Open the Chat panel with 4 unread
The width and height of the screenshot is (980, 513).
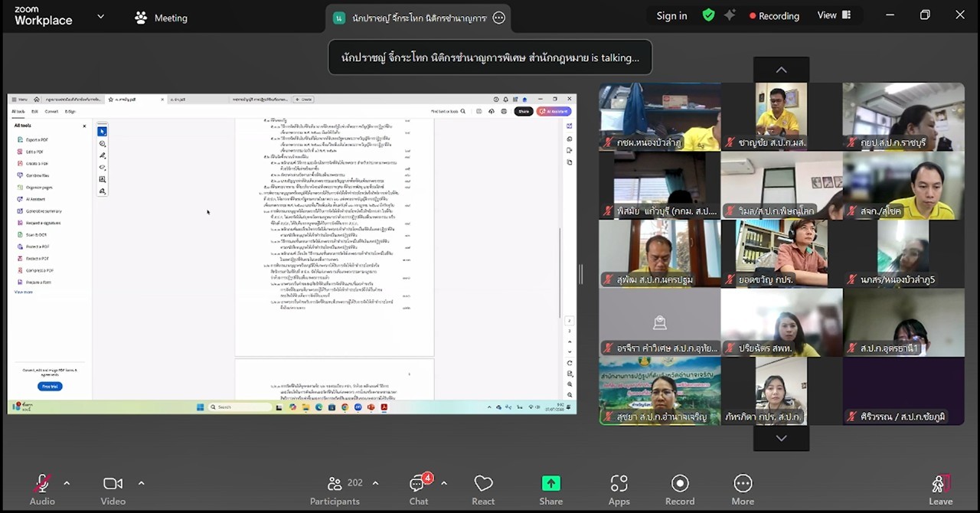(x=419, y=490)
